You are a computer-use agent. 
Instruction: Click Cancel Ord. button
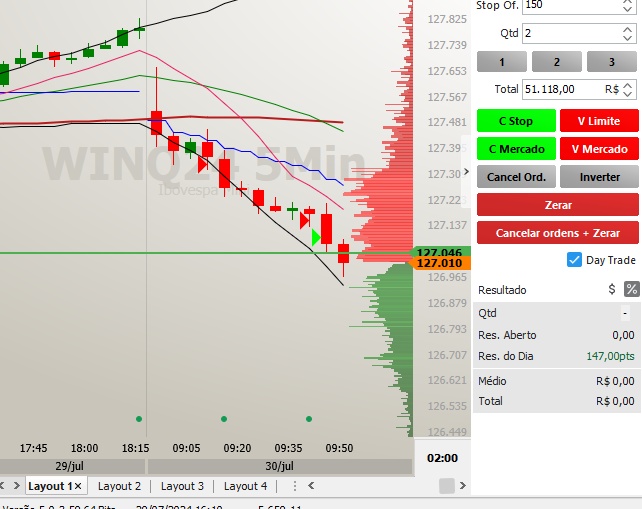tap(516, 177)
